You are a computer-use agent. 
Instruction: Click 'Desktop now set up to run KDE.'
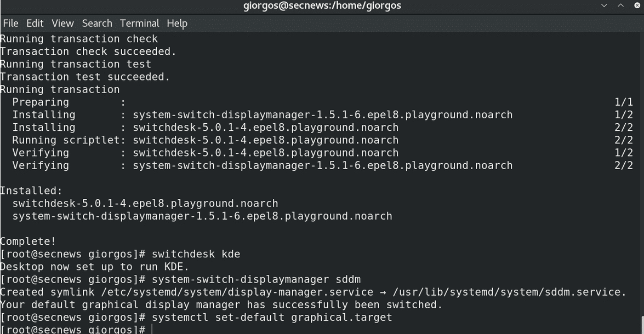(x=94, y=267)
